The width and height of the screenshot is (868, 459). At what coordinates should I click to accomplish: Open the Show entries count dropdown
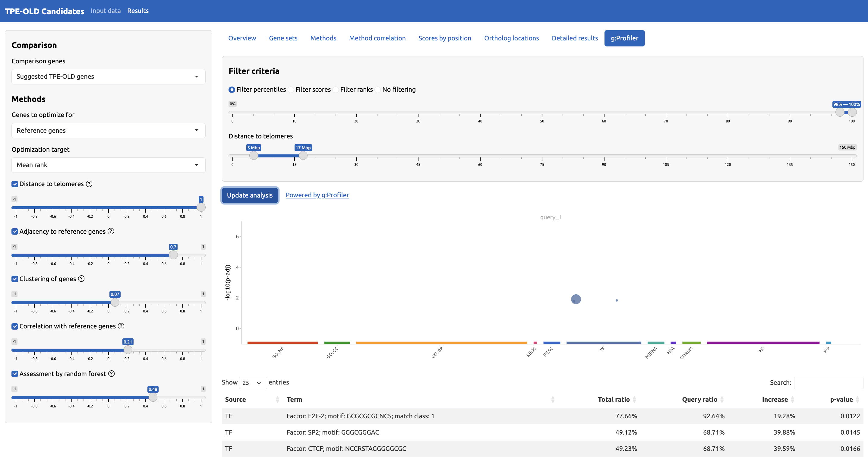pyautogui.click(x=252, y=383)
